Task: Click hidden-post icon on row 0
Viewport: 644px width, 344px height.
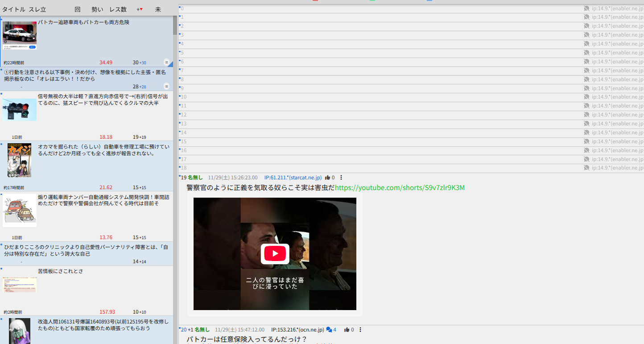Action: pos(586,8)
